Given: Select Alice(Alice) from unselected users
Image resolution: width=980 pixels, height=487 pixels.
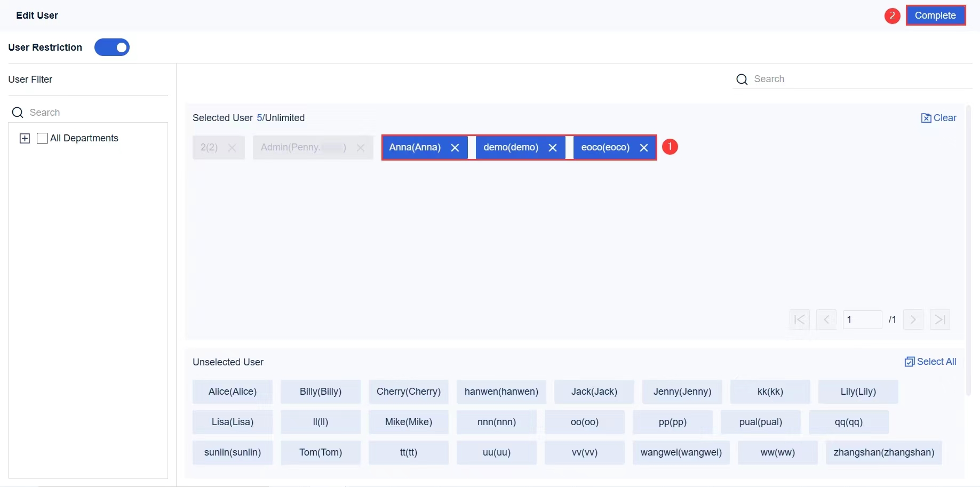Looking at the screenshot, I should [x=232, y=392].
